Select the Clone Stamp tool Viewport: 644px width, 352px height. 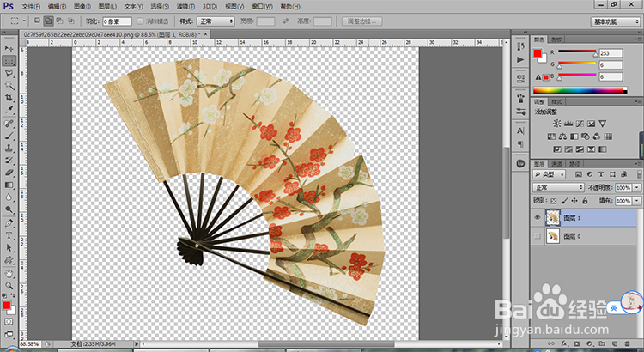(9, 149)
